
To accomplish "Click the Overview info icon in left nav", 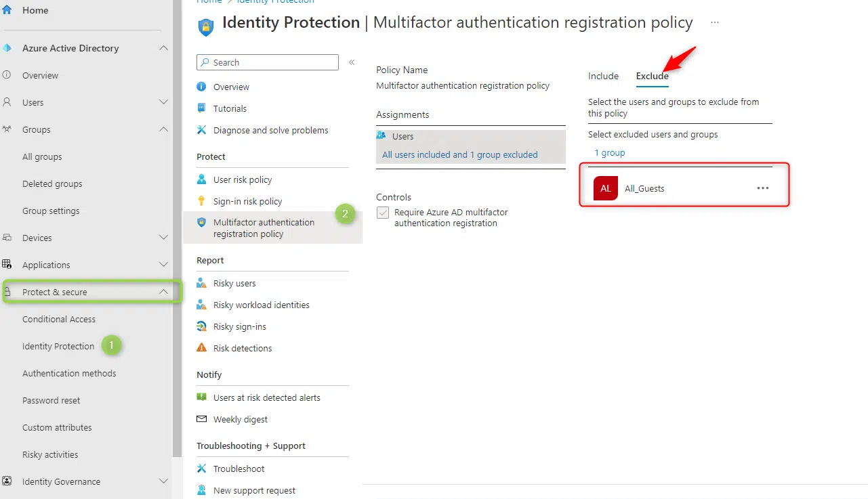I will tap(7, 75).
